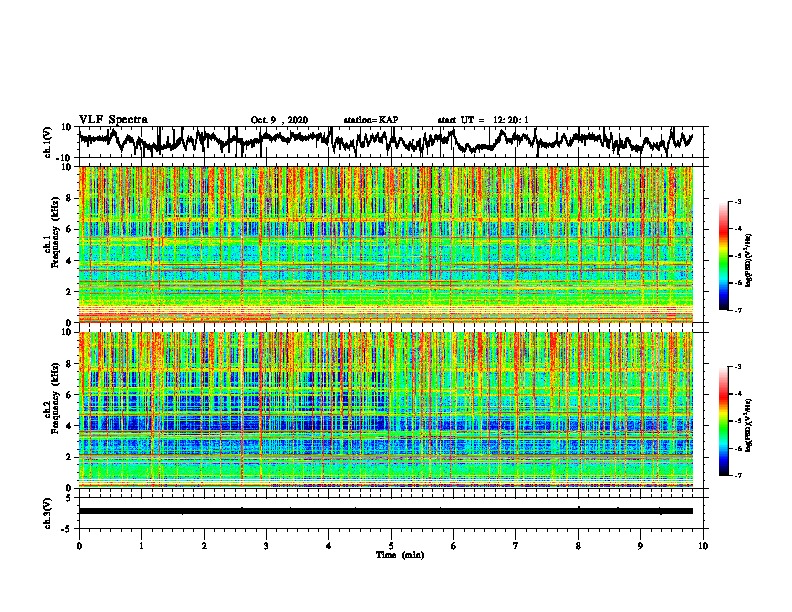This screenshot has width=792, height=612.
Task: Click the ch.2 color scale bar
Action: [x=724, y=421]
